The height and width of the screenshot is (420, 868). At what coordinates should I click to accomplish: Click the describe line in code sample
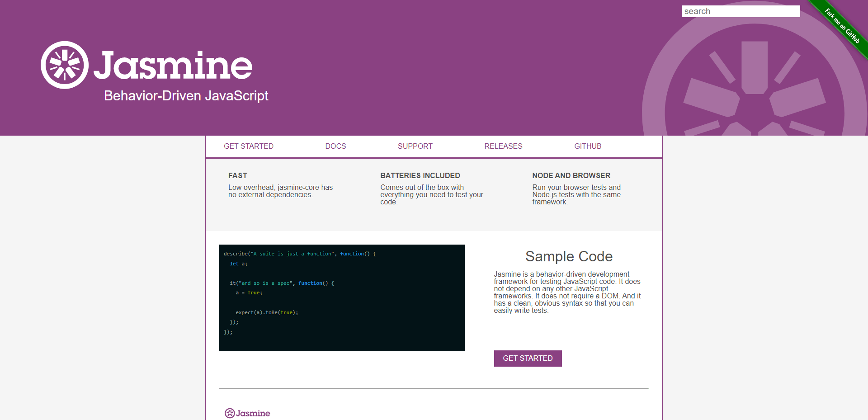tap(300, 254)
